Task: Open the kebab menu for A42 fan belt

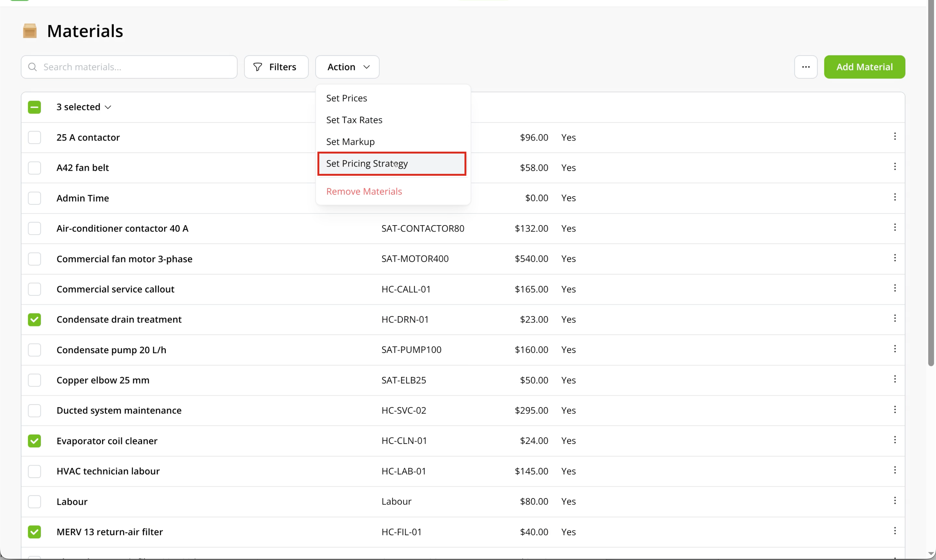Action: (895, 167)
